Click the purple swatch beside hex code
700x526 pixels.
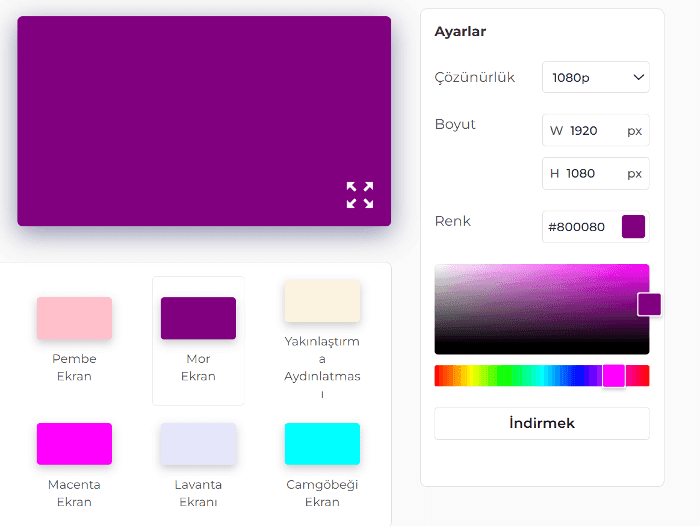[x=633, y=227]
